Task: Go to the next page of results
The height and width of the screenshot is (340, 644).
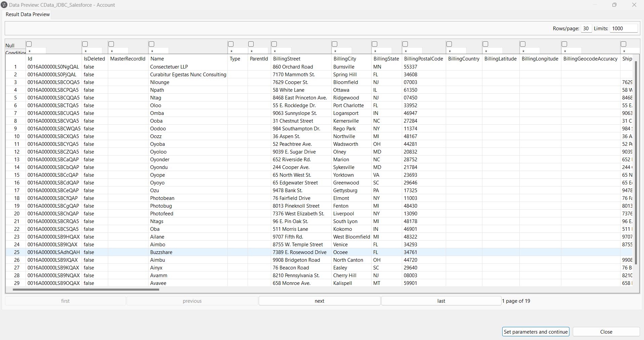Action: (319, 301)
